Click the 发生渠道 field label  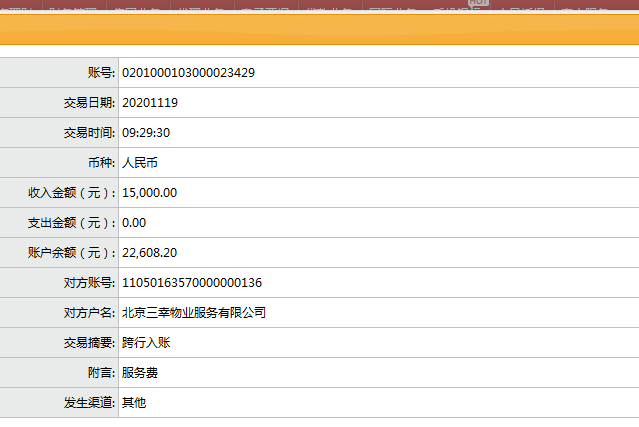pyautogui.click(x=89, y=403)
